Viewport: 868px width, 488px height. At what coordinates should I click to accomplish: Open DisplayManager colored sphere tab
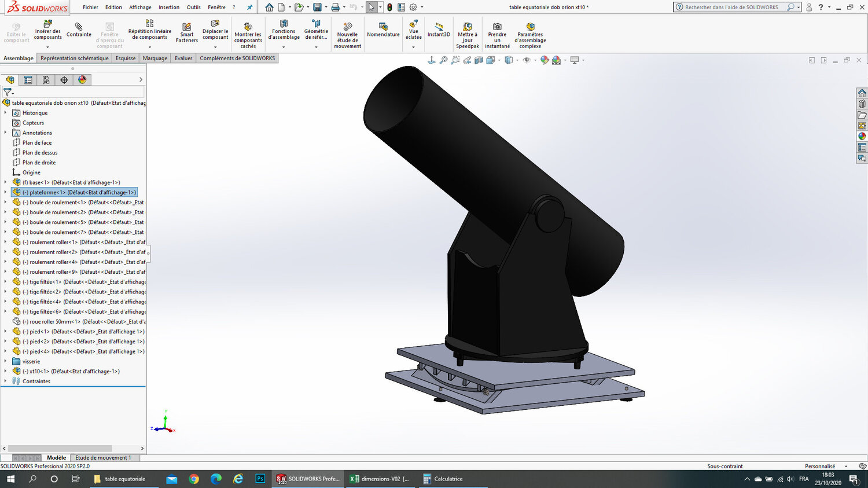(x=82, y=80)
